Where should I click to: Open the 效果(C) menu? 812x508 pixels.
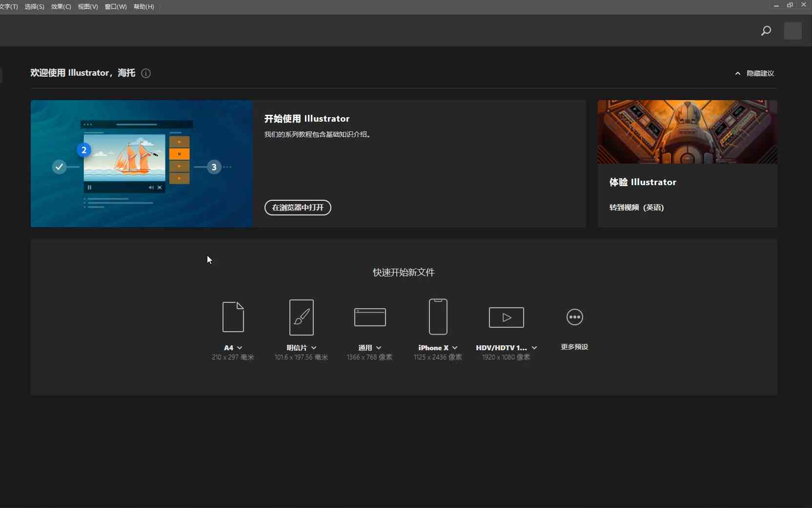tap(61, 7)
